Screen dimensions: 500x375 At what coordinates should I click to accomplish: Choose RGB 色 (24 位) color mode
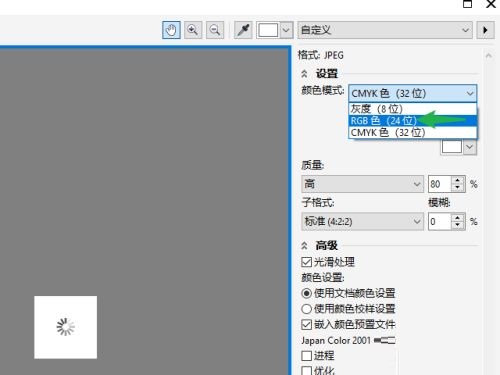point(413,120)
